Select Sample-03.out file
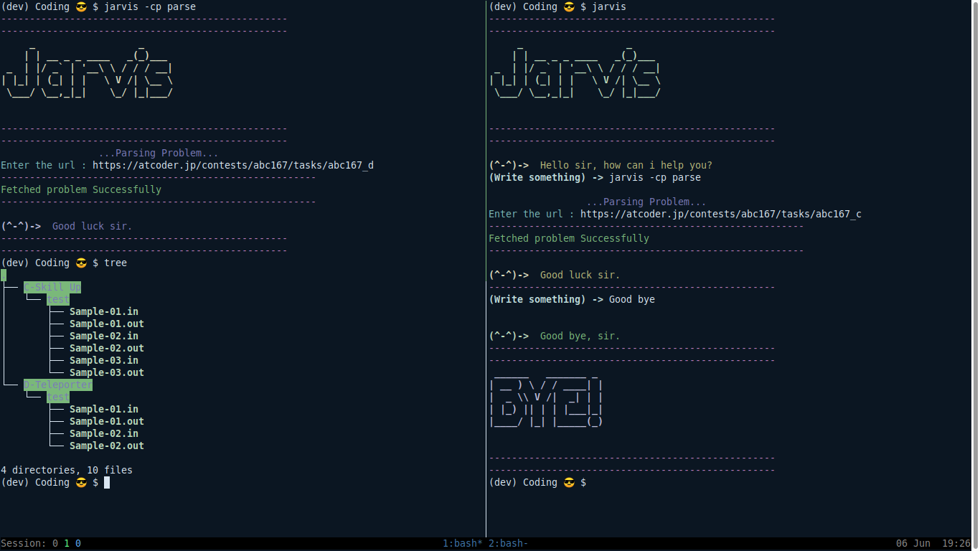Viewport: 980px width, 551px height. click(x=107, y=372)
